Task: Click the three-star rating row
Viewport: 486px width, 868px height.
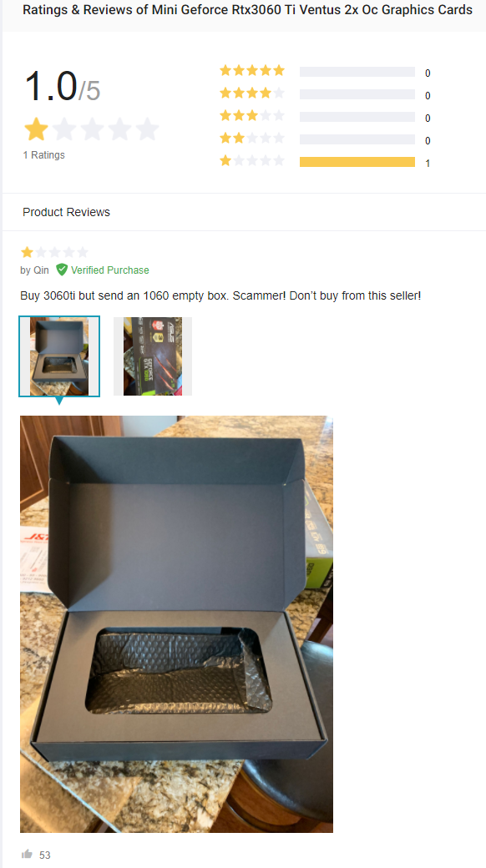Action: pyautogui.click(x=325, y=117)
